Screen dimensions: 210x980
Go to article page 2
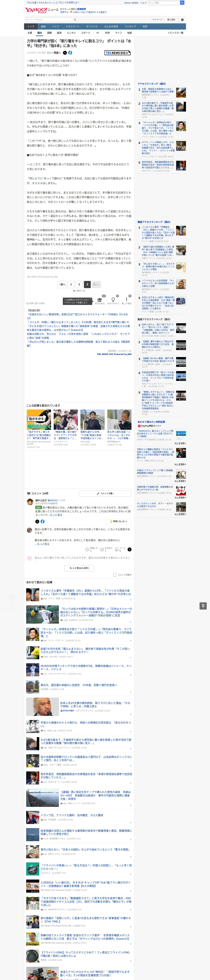[x=79, y=284]
